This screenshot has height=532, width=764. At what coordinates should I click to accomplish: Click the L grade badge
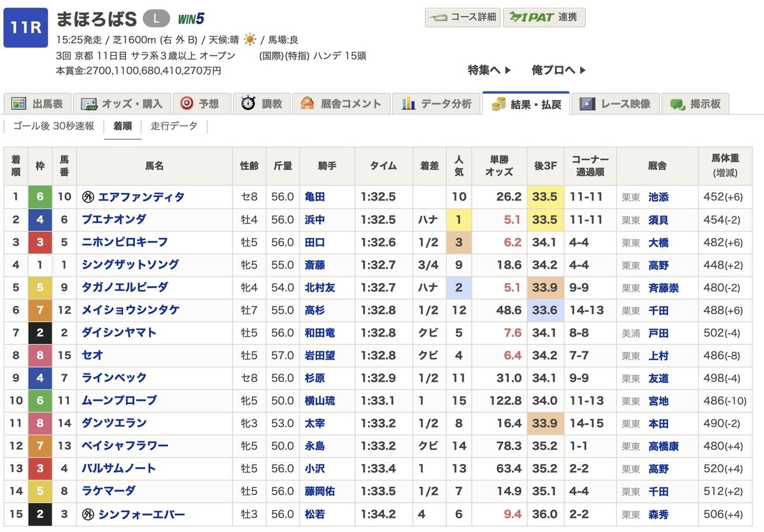pyautogui.click(x=157, y=18)
